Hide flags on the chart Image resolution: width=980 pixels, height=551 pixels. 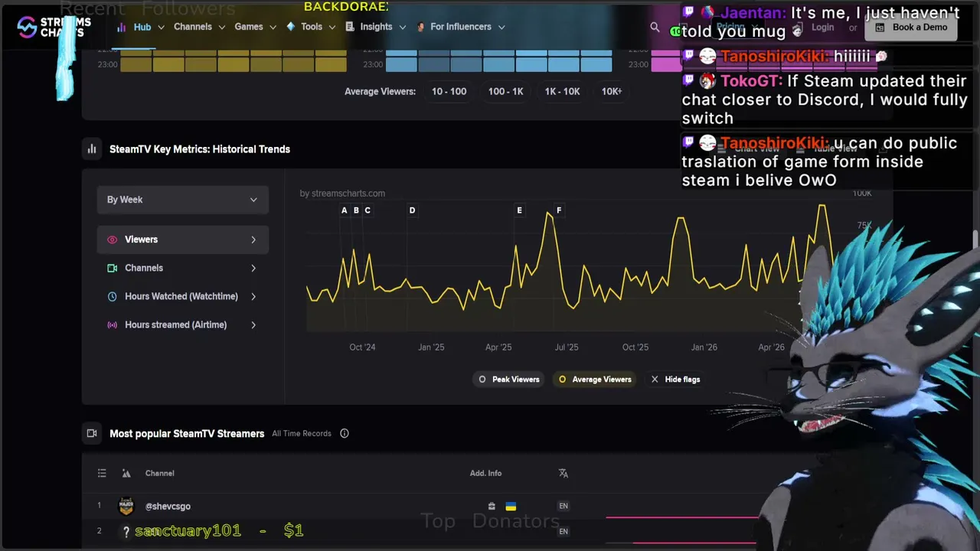(x=675, y=380)
